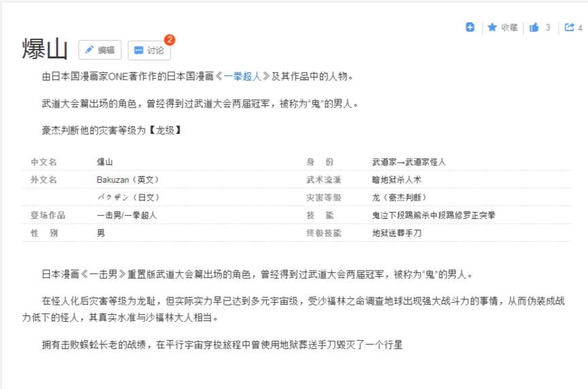Click the paragraph starting 日本漫画《一击男》重置版
Image resolution: width=588 pixels, height=389 pixels.
257,275
